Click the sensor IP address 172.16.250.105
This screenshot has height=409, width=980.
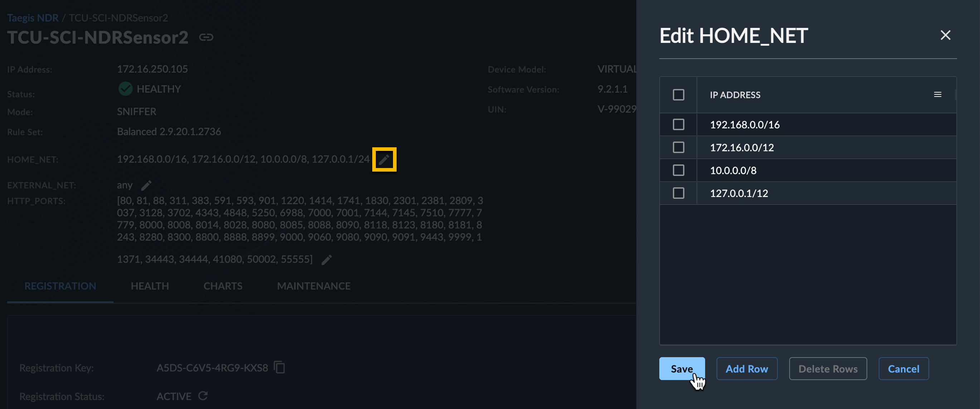coord(152,69)
